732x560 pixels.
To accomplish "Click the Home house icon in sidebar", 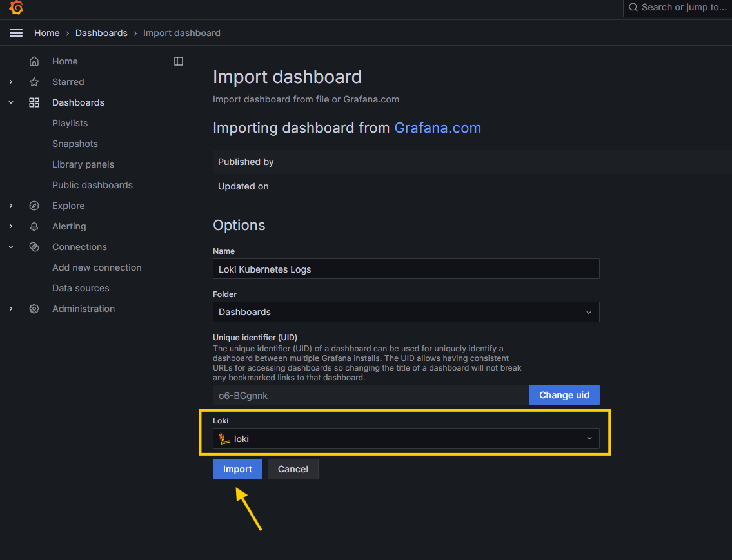I will click(34, 61).
